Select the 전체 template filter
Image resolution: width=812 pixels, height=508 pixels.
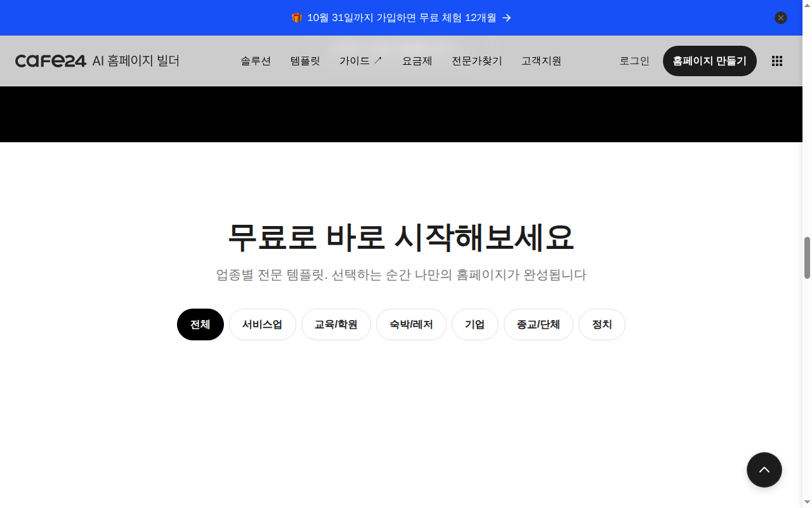point(200,324)
